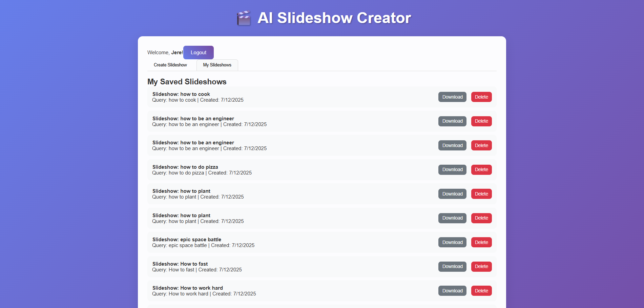
Task: Download the how to cook slideshow
Action: coord(452,97)
